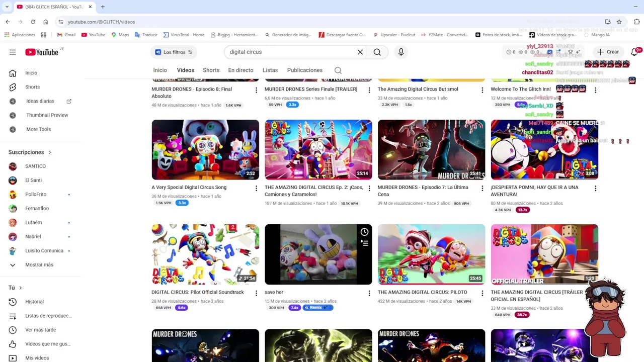Click the Crear button
Screen dimensions: 644x362
coord(608,52)
